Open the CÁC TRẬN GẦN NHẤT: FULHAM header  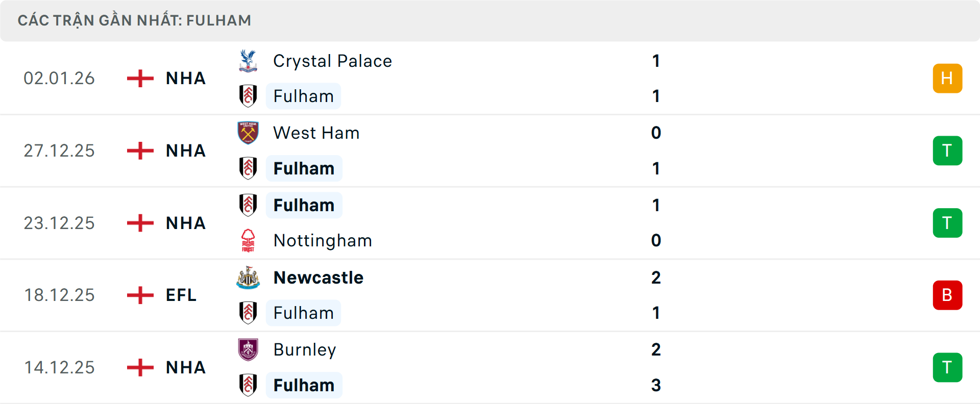(x=135, y=20)
